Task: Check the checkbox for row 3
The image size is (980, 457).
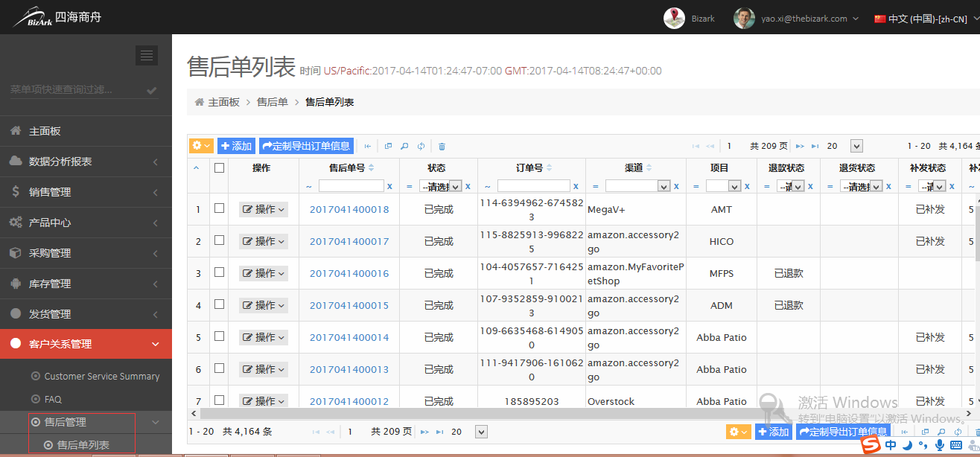Action: point(219,272)
